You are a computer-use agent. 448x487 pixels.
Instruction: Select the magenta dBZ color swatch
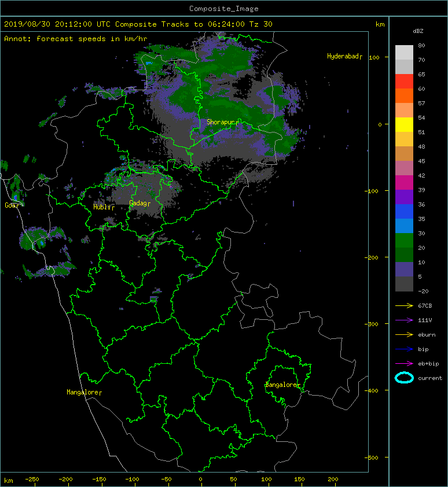[404, 182]
